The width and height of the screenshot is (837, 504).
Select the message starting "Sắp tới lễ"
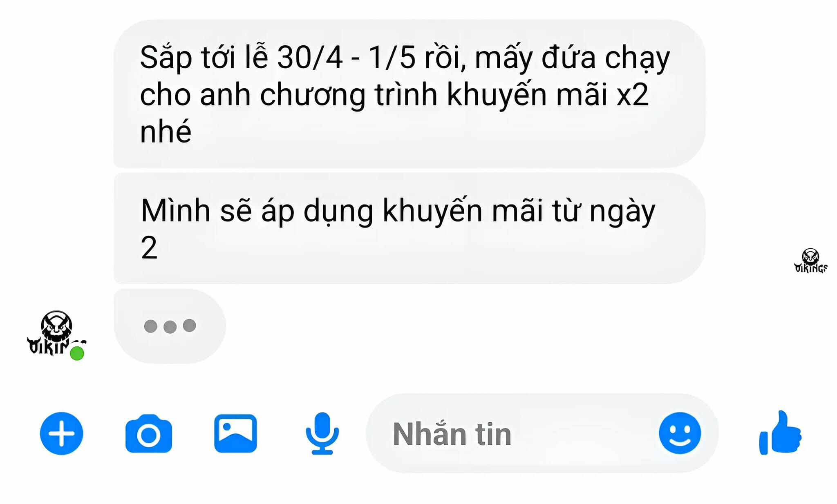click(409, 94)
